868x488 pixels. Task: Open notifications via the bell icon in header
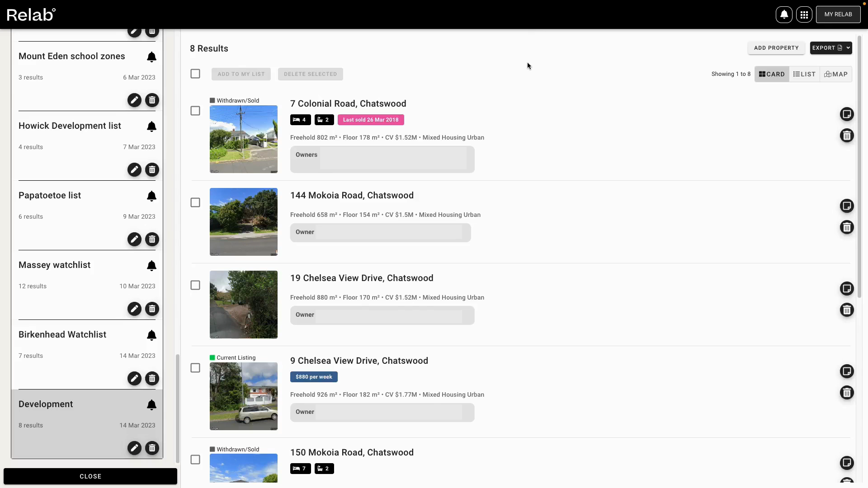pyautogui.click(x=784, y=14)
